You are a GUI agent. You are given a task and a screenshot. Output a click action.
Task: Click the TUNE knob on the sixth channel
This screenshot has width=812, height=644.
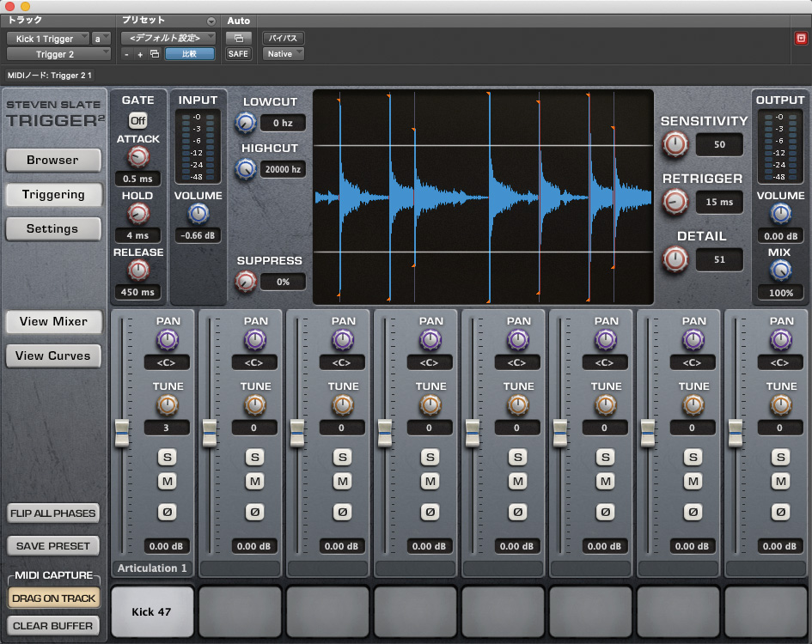(606, 405)
